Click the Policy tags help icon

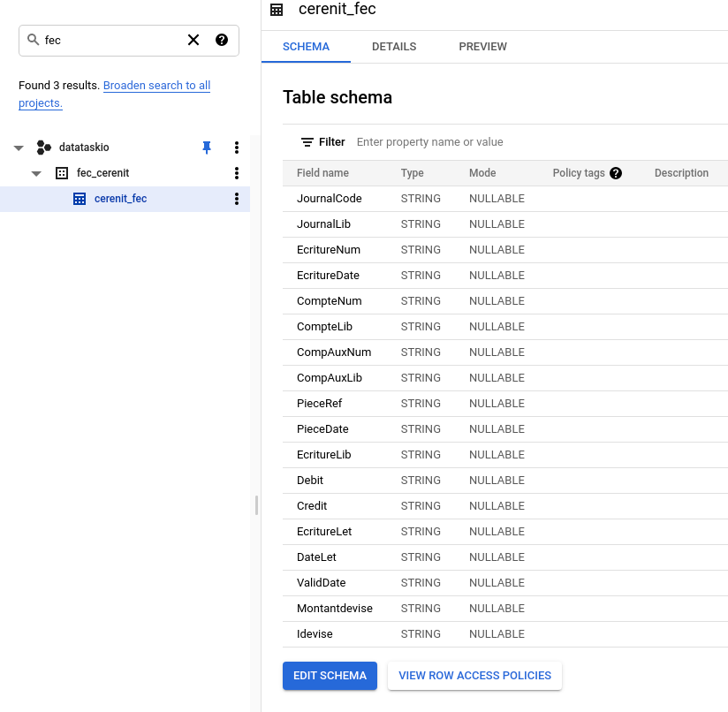[x=616, y=173]
